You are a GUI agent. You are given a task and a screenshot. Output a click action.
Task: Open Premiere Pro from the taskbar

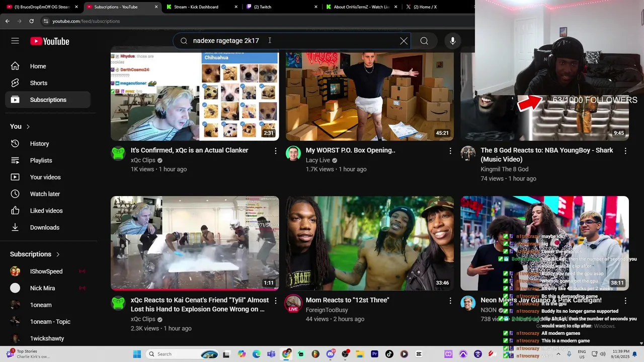pos(374,354)
